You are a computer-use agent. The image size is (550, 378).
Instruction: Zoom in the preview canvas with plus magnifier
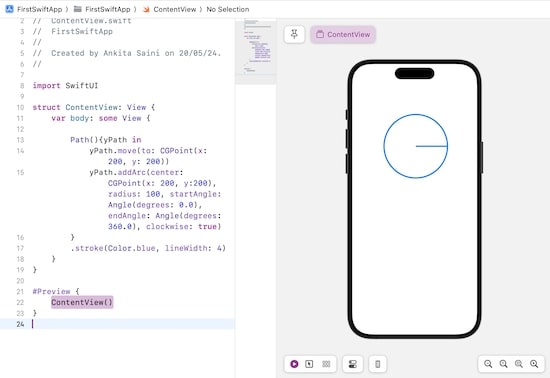(534, 364)
